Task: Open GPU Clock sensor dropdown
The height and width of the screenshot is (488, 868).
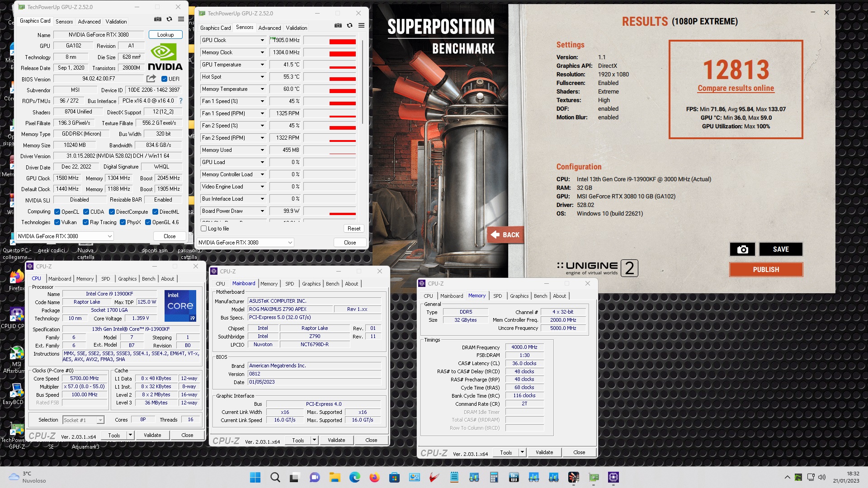Action: pos(262,40)
